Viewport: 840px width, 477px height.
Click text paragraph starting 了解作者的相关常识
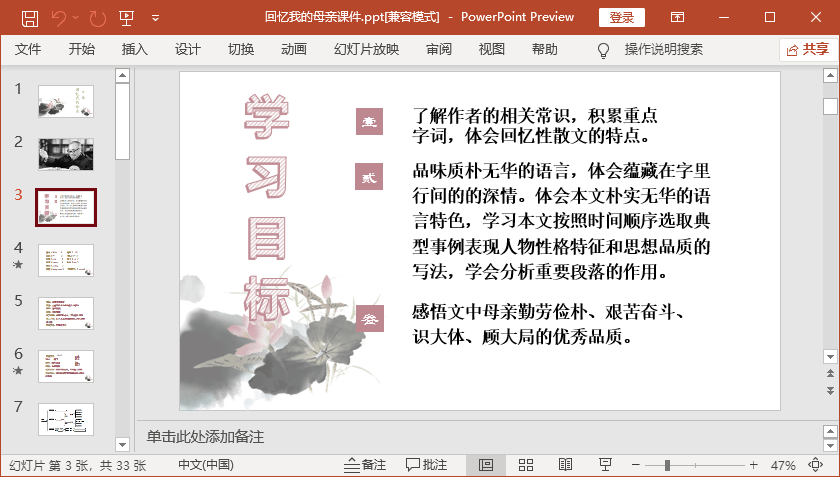(x=535, y=125)
